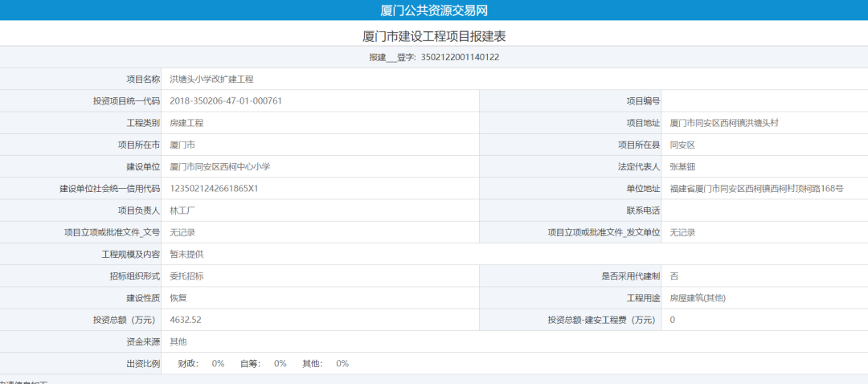Click the 房屋建筑(其他) project usage value
Viewport: 868px width, 384px height.
click(x=697, y=298)
